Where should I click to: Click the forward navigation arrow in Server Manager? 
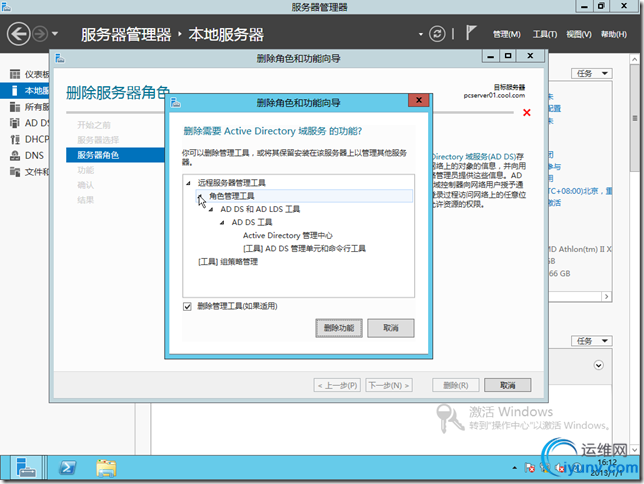[x=40, y=34]
